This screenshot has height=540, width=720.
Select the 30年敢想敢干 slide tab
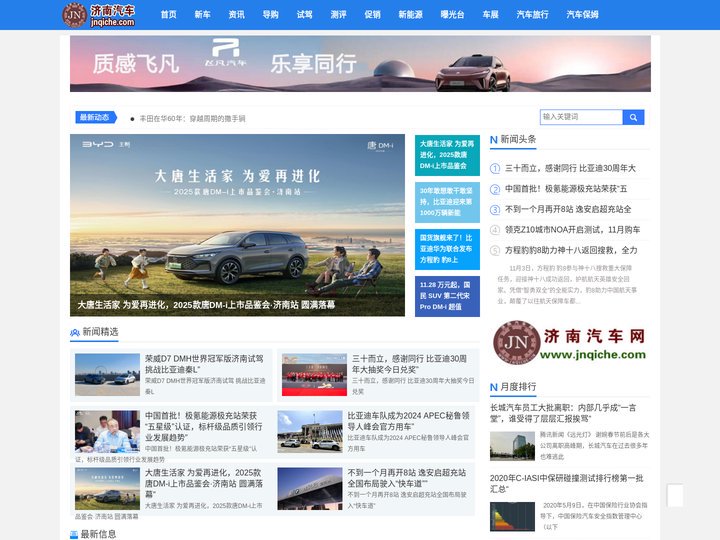pyautogui.click(x=447, y=202)
